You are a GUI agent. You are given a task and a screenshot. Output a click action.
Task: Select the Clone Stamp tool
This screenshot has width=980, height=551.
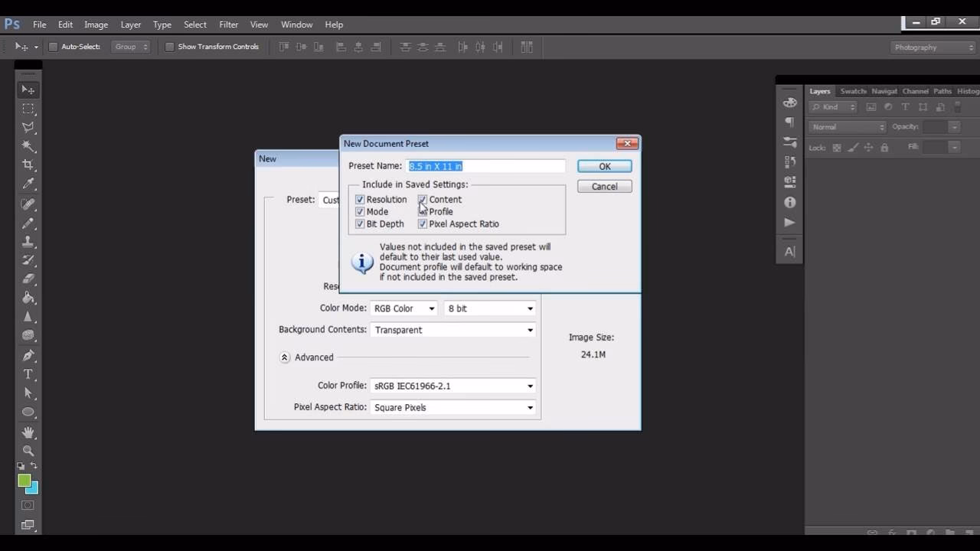pos(28,241)
